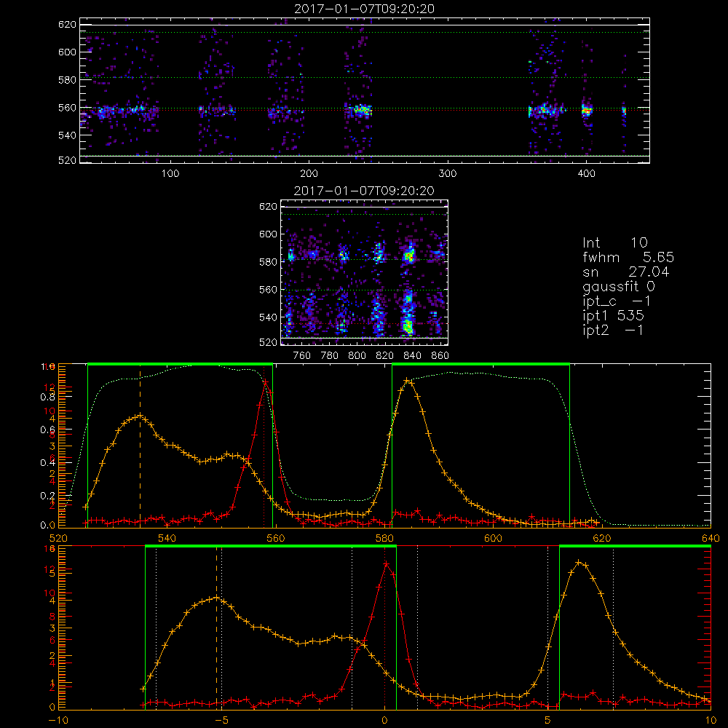728x728 pixels.
Task: Select the 'sn 27.04' readout line
Action: (626, 272)
